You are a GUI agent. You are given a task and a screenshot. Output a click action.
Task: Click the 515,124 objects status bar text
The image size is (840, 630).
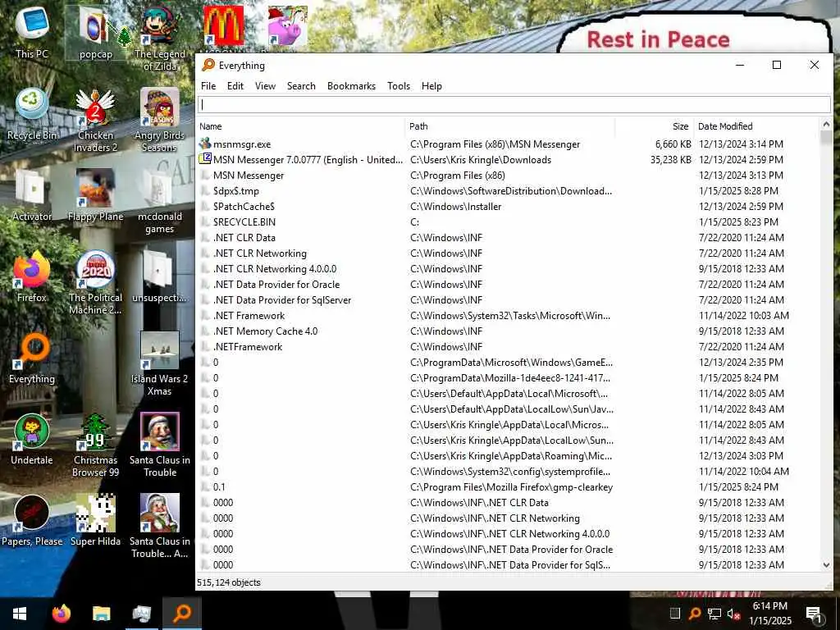pyautogui.click(x=229, y=582)
